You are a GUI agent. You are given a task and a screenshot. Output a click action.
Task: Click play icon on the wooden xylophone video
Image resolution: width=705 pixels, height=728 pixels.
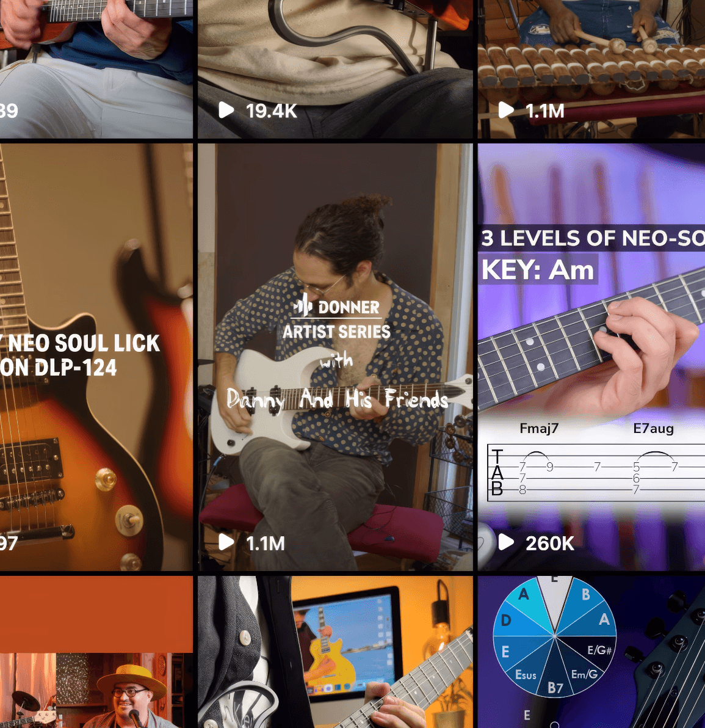(x=506, y=110)
